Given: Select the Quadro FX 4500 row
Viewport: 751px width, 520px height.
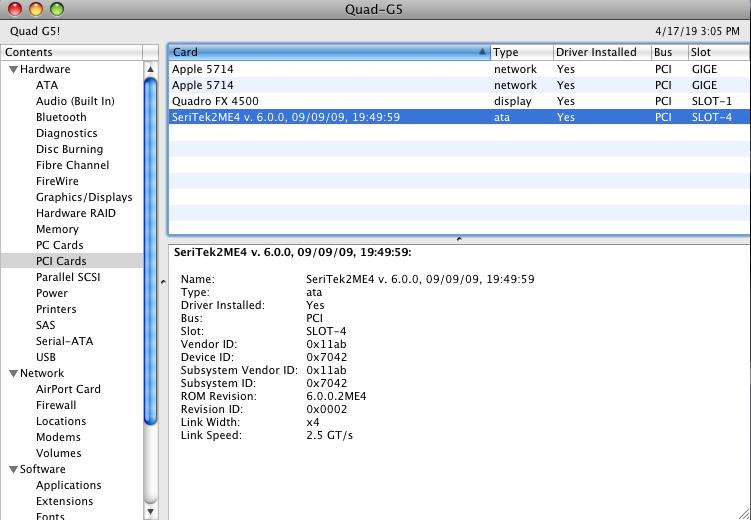Looking at the screenshot, I should point(459,102).
